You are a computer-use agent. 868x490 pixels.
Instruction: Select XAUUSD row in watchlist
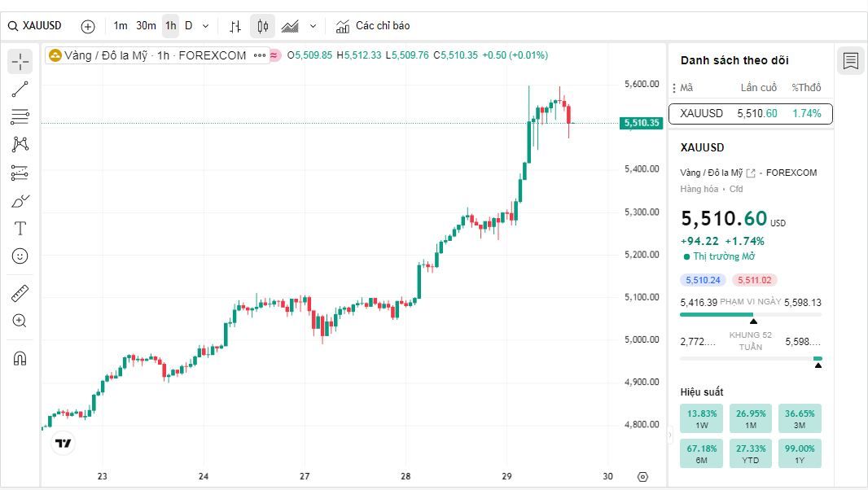point(751,113)
